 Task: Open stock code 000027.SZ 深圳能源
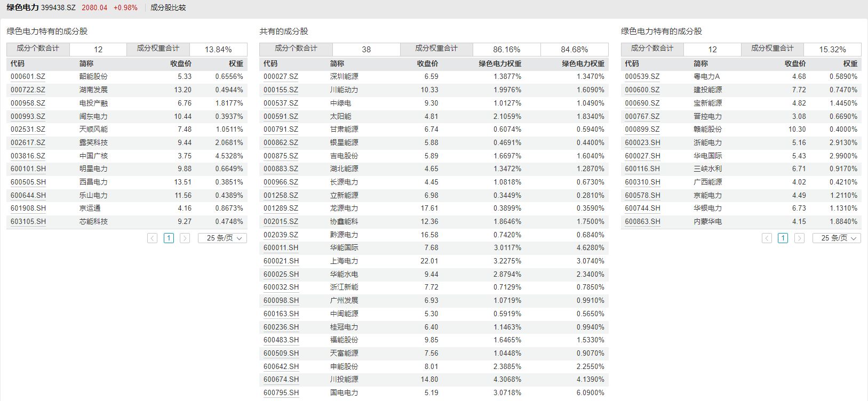coord(281,77)
